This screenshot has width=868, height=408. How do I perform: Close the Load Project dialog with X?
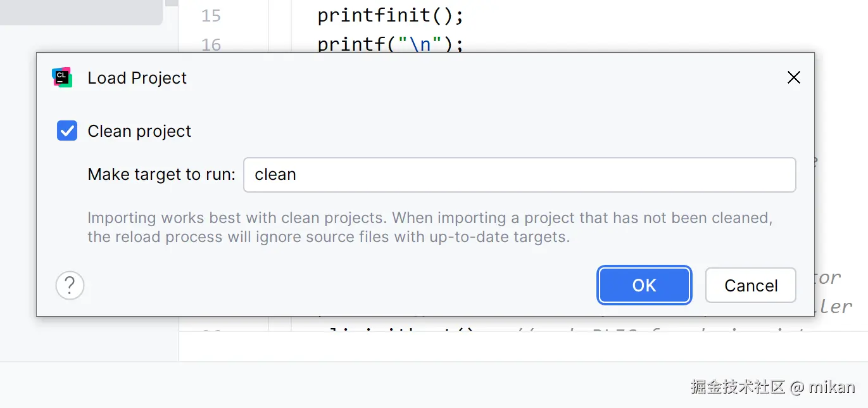click(x=793, y=77)
